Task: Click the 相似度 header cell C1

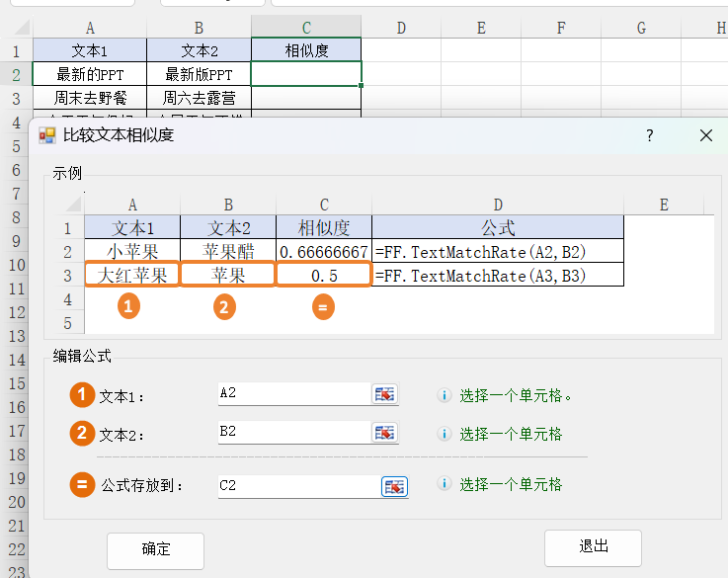Action: point(306,50)
